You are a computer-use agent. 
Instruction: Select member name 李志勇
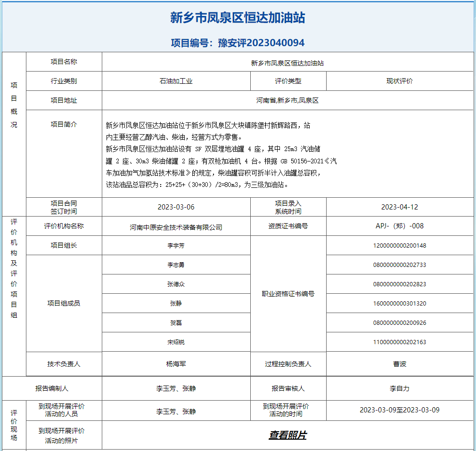176,265
